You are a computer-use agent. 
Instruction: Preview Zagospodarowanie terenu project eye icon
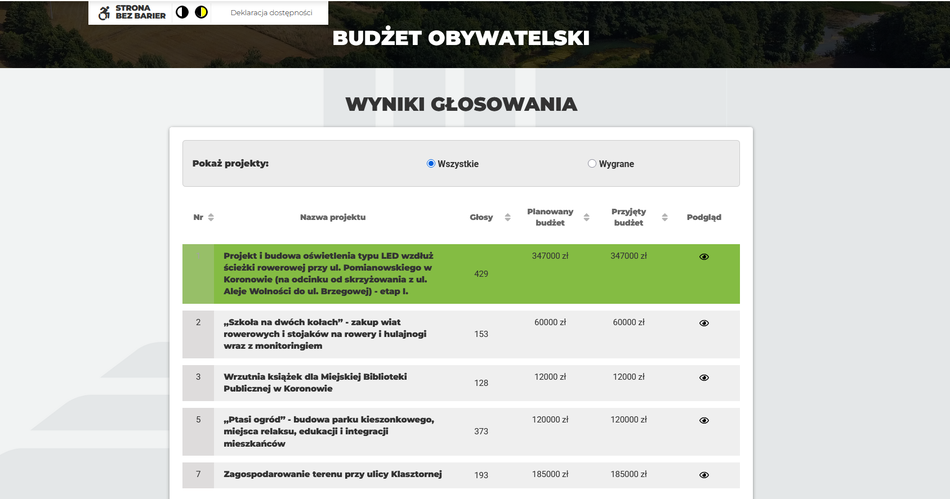(x=704, y=475)
